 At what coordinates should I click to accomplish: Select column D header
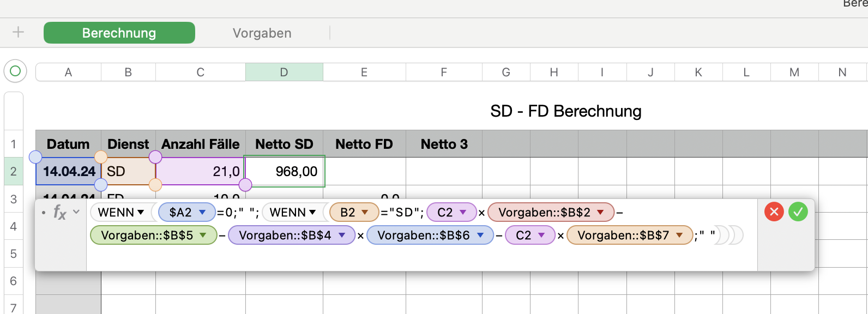coord(284,72)
